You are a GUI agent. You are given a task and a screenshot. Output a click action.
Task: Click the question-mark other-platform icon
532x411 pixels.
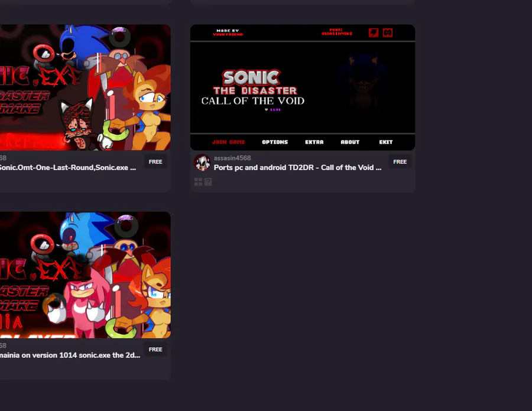click(208, 182)
